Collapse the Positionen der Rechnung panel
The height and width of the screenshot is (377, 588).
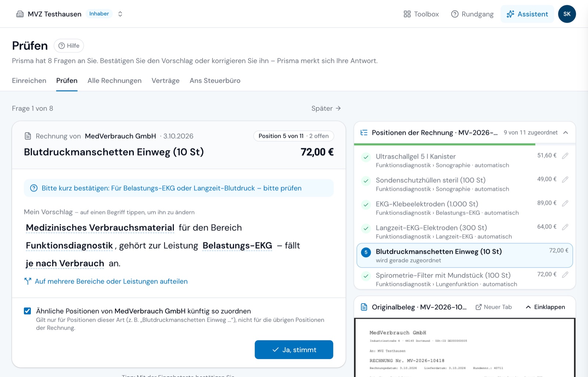566,133
